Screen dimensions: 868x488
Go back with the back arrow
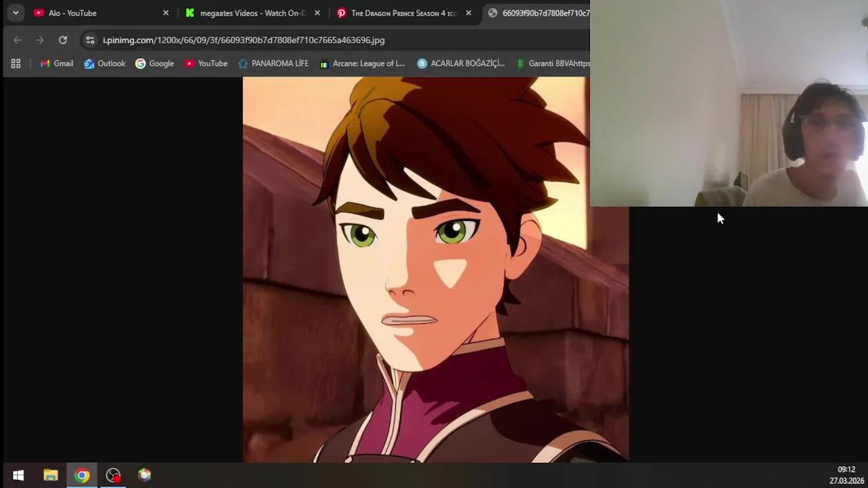click(x=17, y=40)
